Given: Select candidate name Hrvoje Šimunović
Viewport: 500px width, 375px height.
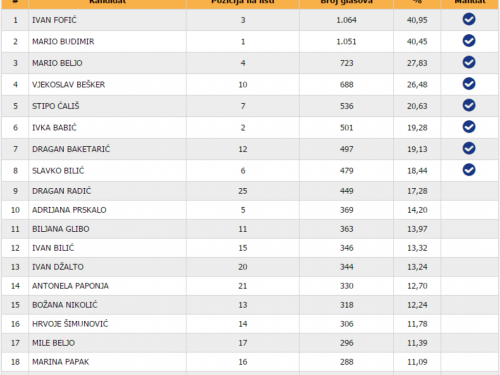Looking at the screenshot, I should coord(70,324).
